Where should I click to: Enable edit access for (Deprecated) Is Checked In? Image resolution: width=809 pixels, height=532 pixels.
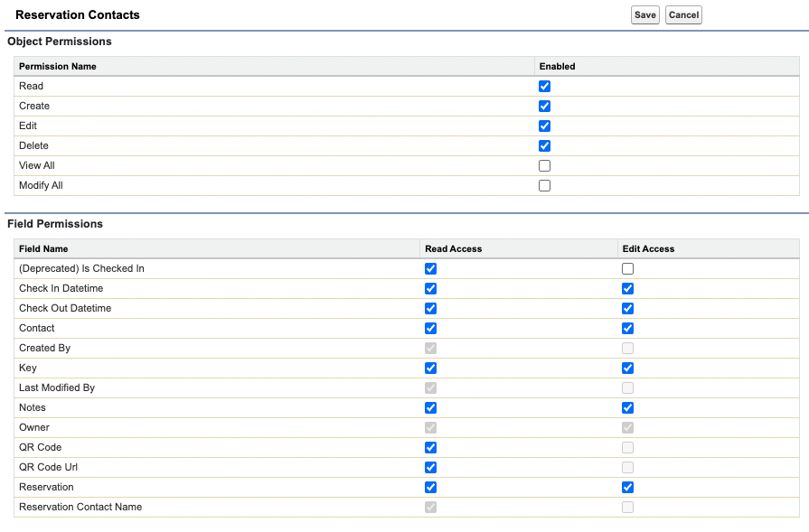coord(627,269)
